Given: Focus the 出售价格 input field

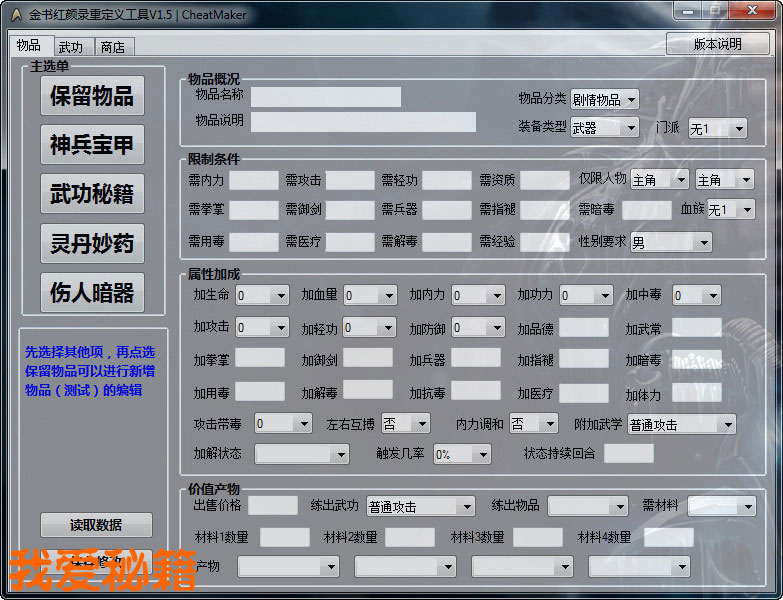Looking at the screenshot, I should coord(272,506).
